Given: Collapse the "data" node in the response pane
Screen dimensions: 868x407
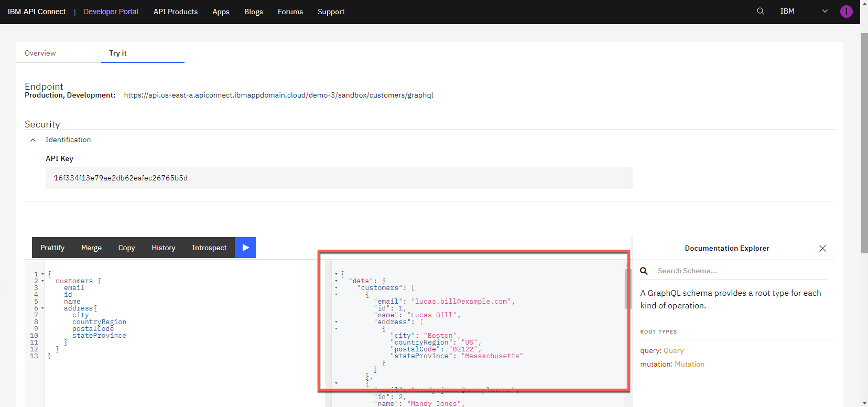Looking at the screenshot, I should click(336, 281).
